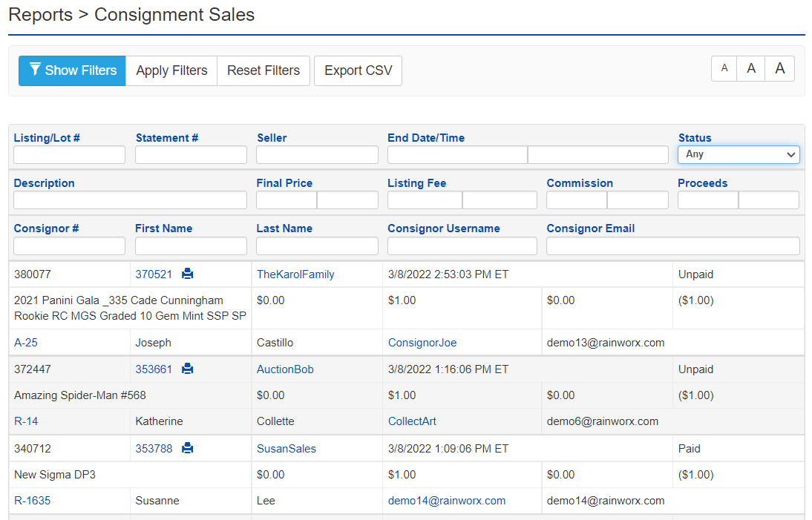
Task: Sort by Listing Fee header
Action: [416, 183]
